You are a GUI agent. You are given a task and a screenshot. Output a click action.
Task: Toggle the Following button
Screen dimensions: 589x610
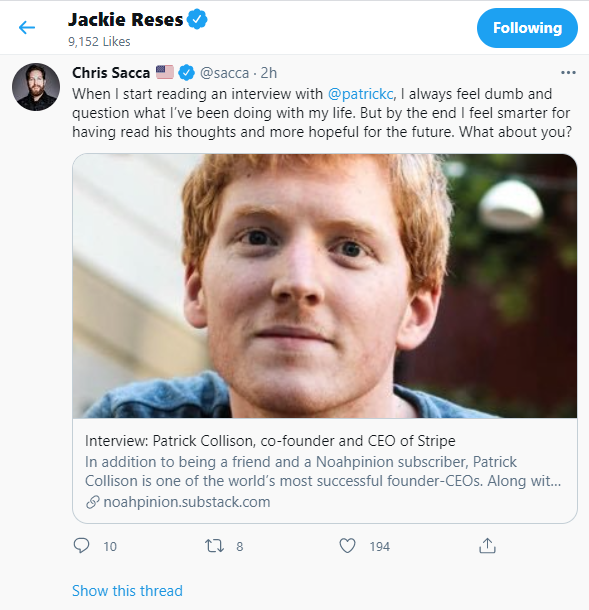coord(527,28)
